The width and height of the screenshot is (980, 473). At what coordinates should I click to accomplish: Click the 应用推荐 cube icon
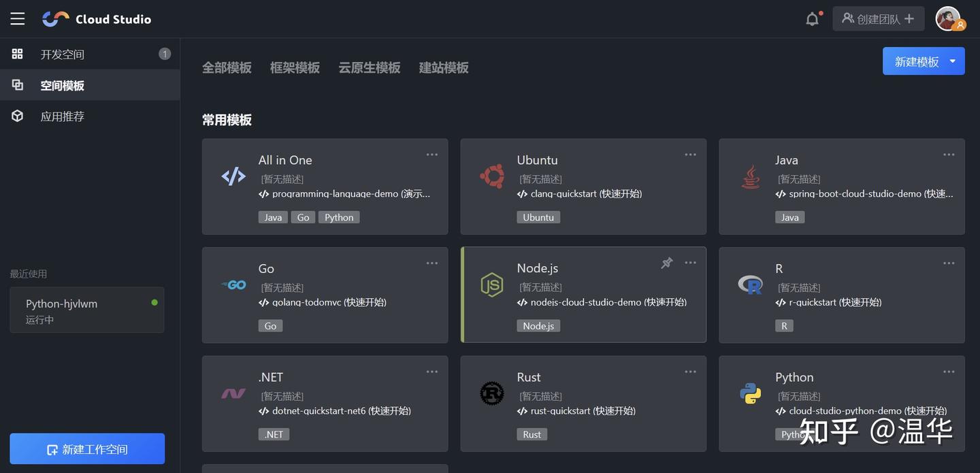pos(18,116)
